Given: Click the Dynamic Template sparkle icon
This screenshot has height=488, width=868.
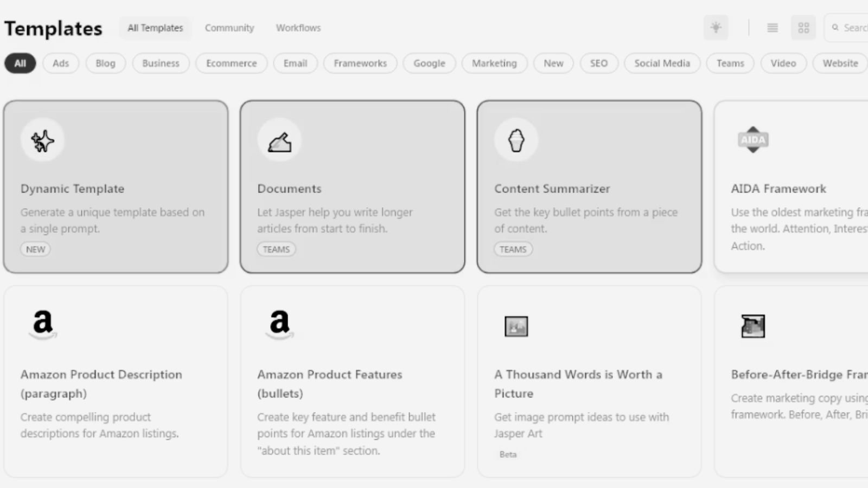Looking at the screenshot, I should pyautogui.click(x=42, y=141).
